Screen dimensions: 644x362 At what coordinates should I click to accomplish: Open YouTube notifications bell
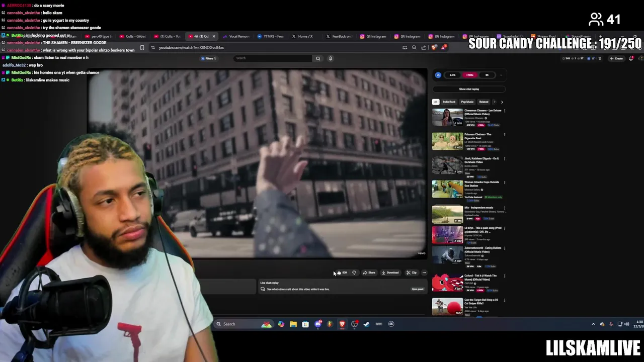click(x=631, y=58)
